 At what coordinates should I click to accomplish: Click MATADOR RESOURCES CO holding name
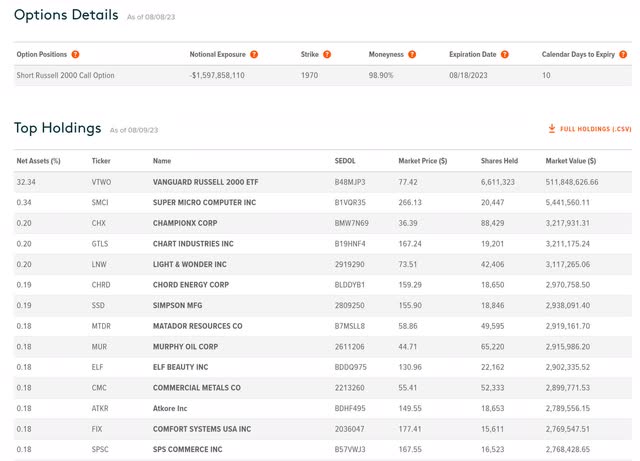pos(198,326)
